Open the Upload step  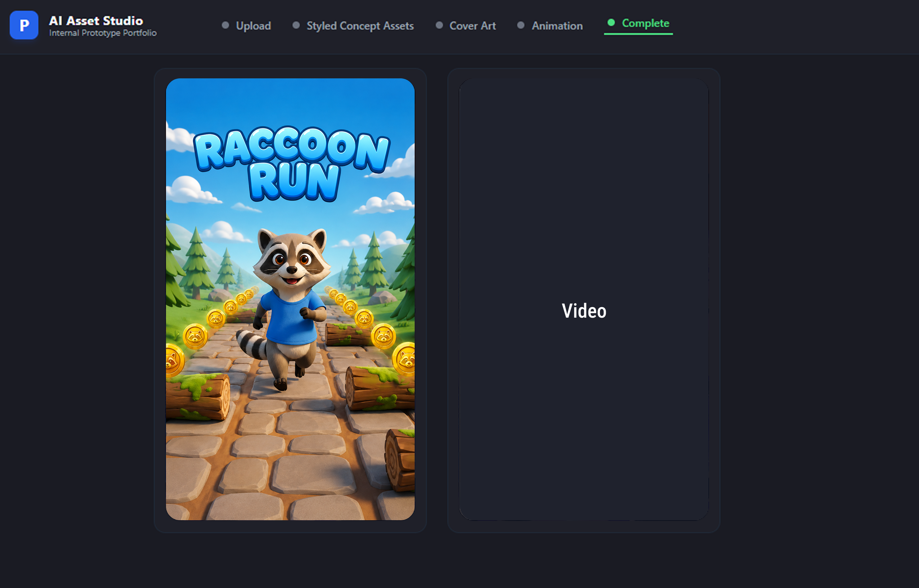point(247,25)
